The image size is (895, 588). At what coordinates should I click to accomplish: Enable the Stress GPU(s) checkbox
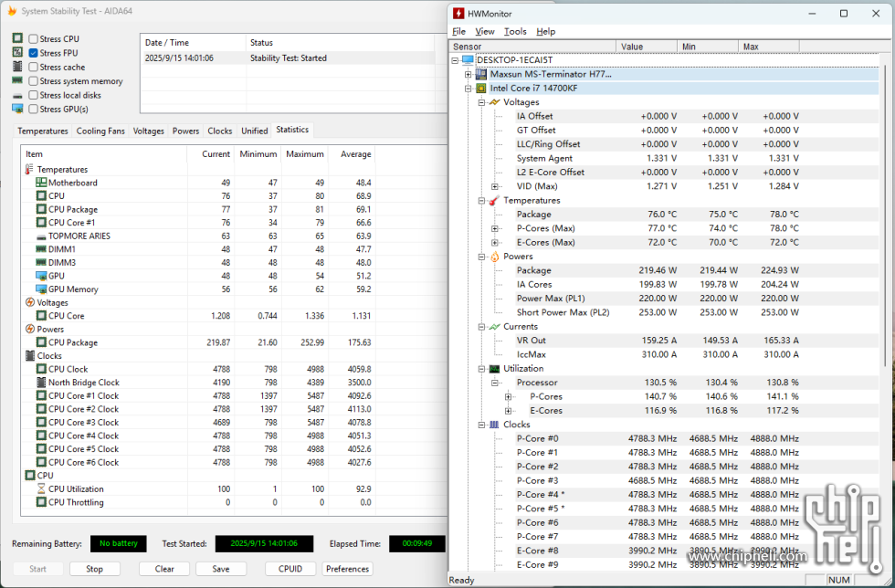[x=34, y=109]
